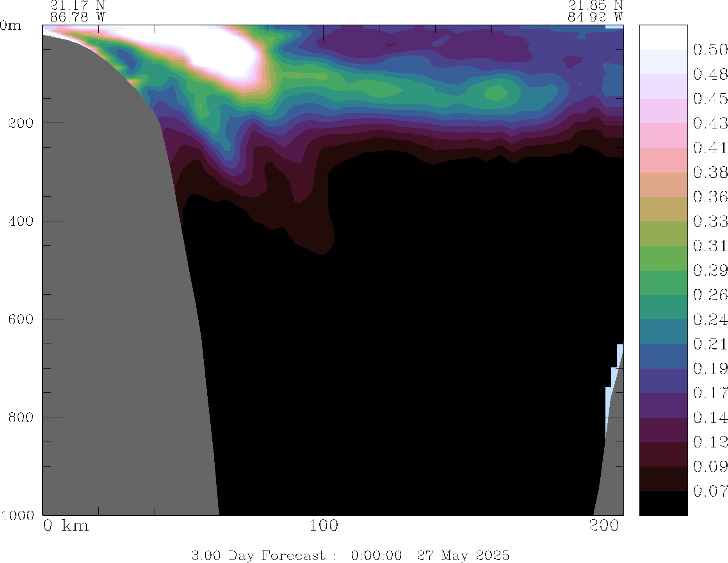Pick the blue swatch between 0.19 and 0.21
728x563 pixels.
click(x=663, y=356)
